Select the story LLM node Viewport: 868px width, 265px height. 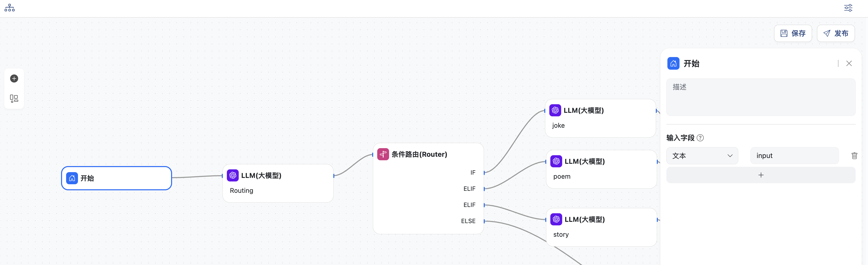point(601,227)
